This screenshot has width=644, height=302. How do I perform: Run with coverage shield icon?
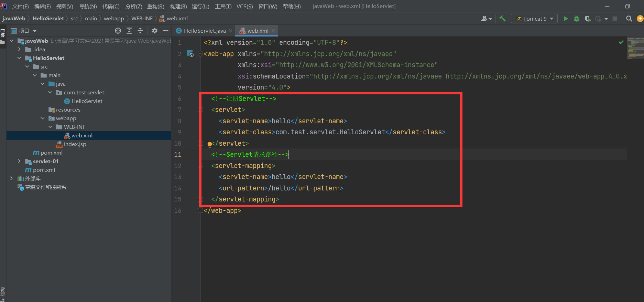click(588, 19)
